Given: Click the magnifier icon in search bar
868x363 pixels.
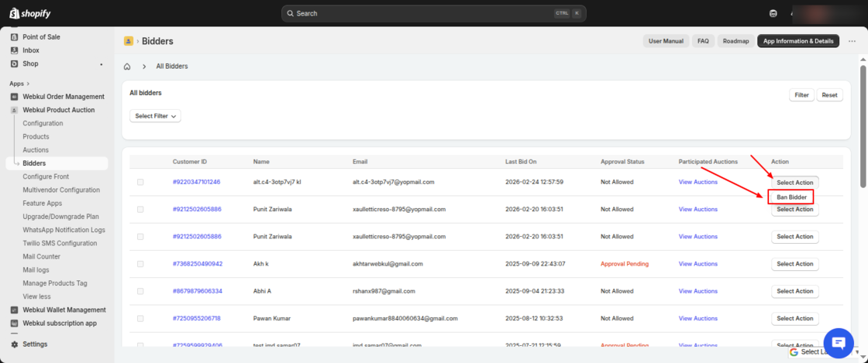Looking at the screenshot, I should coord(290,13).
